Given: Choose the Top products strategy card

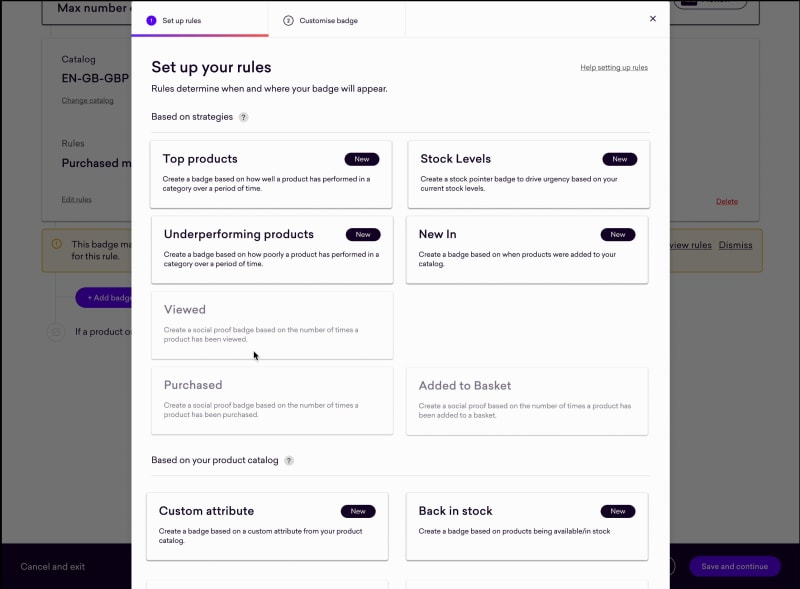Looking at the screenshot, I should click(x=271, y=174).
